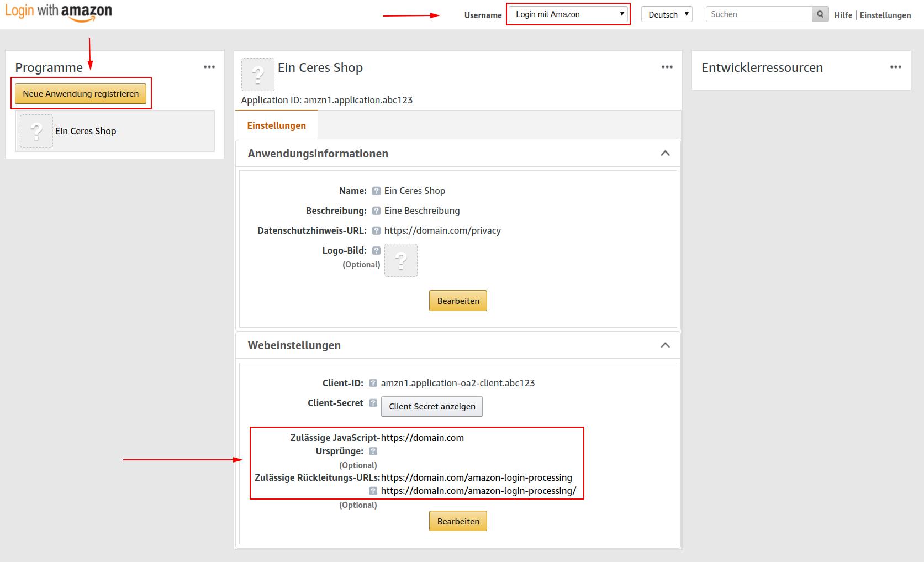
Task: Select Ein Ceres Shop in Programme list
Action: click(x=115, y=131)
